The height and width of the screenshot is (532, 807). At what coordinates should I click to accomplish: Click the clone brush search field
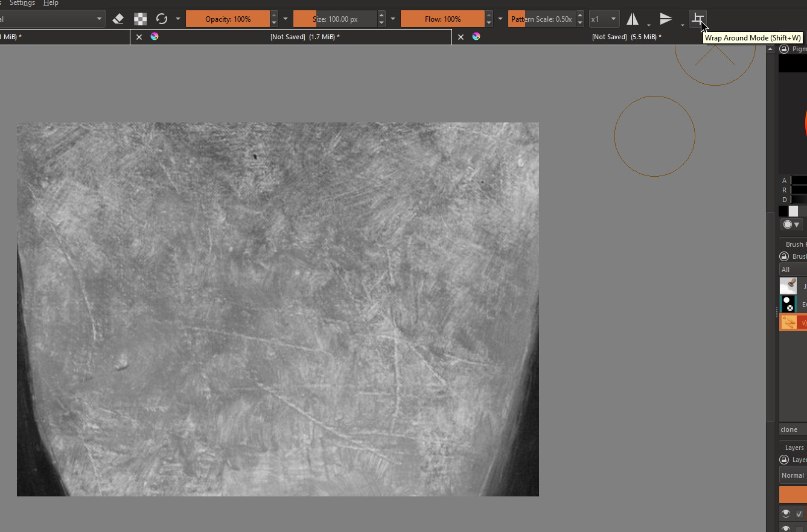click(792, 429)
